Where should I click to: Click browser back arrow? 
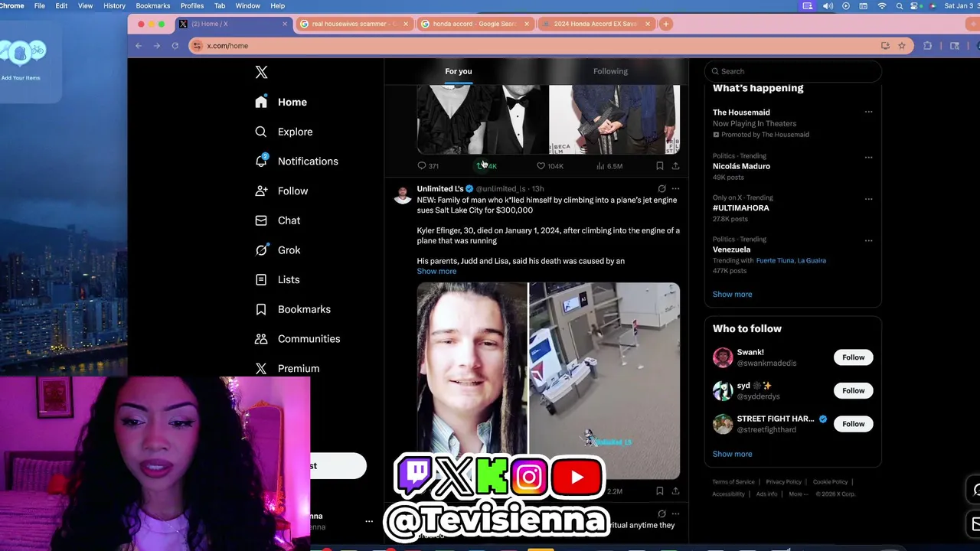click(x=139, y=46)
